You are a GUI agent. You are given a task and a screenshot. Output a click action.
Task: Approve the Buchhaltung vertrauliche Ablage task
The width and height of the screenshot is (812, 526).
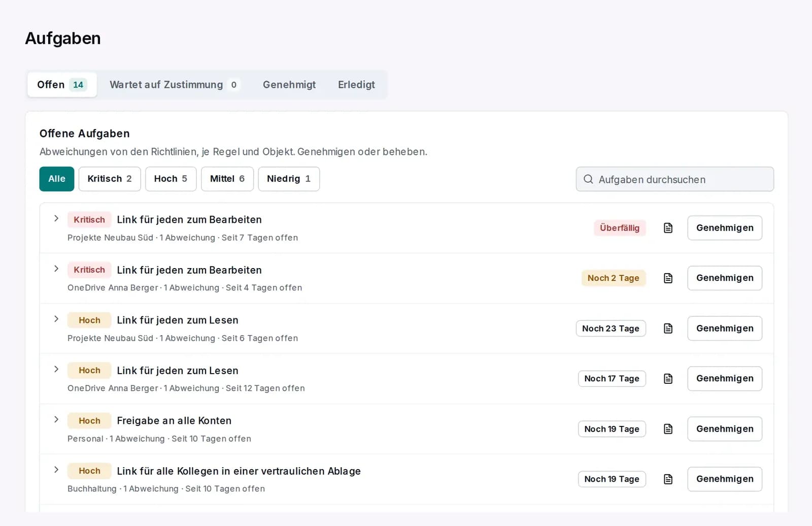coord(725,479)
